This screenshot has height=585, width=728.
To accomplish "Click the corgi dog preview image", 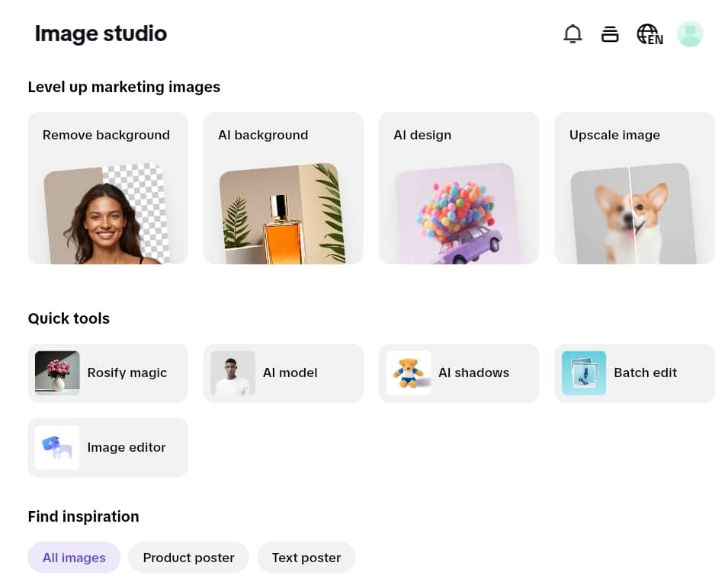I will coord(633,214).
